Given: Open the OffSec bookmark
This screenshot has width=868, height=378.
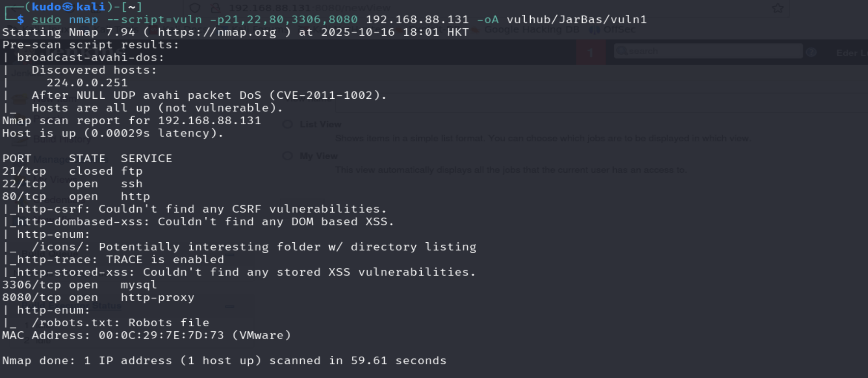Looking at the screenshot, I should (x=619, y=30).
